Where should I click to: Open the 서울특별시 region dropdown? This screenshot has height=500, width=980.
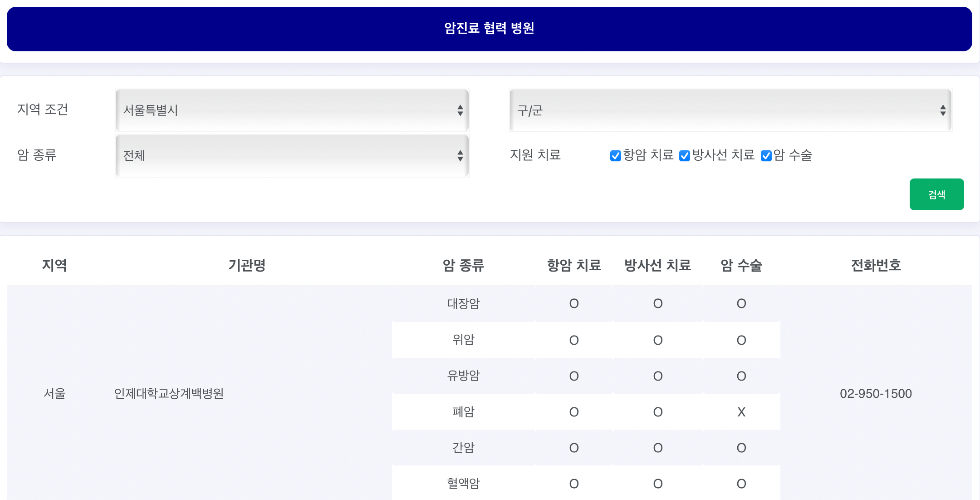(x=292, y=110)
